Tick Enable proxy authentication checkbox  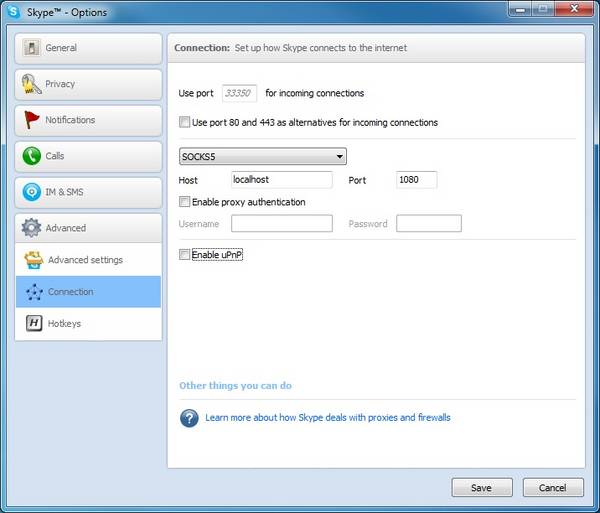point(184,202)
